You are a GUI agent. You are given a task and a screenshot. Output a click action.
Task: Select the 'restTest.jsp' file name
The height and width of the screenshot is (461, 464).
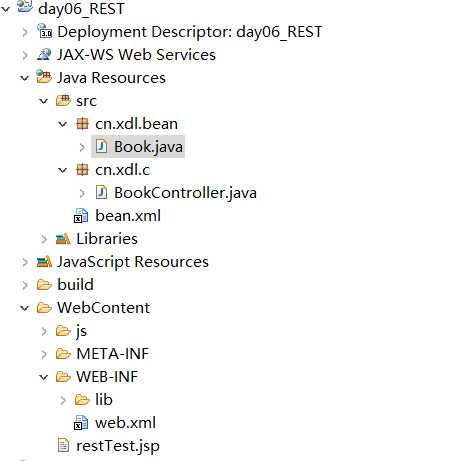tap(118, 446)
